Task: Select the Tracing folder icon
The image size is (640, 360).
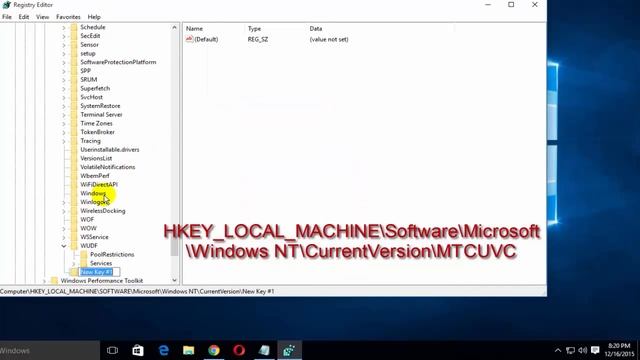Action: click(x=74, y=141)
